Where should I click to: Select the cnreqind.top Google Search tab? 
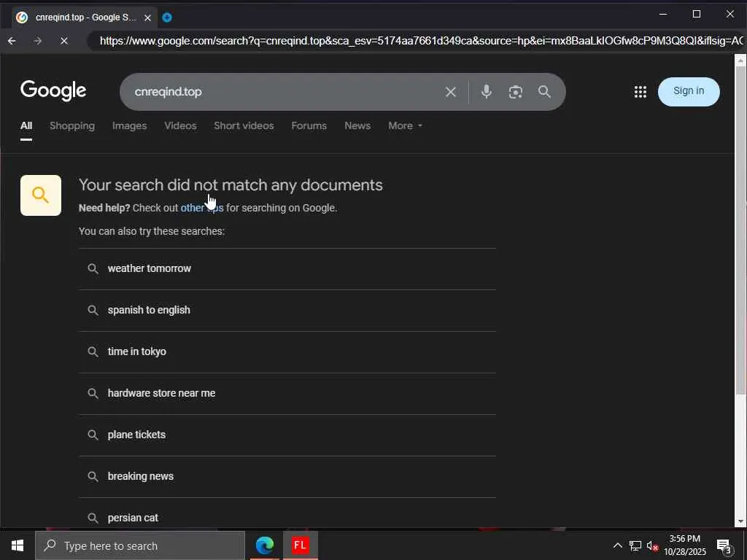pyautogui.click(x=83, y=17)
